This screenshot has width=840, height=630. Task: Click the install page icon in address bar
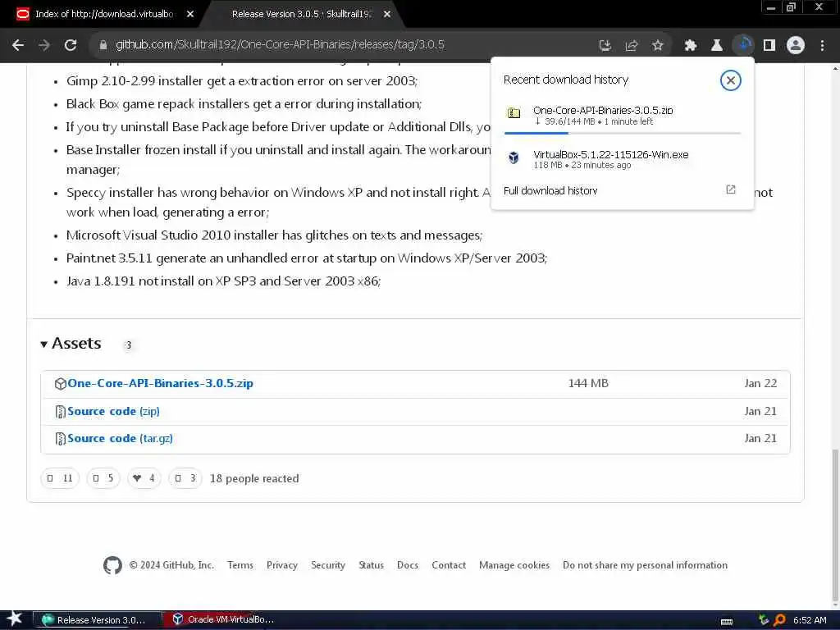(605, 46)
